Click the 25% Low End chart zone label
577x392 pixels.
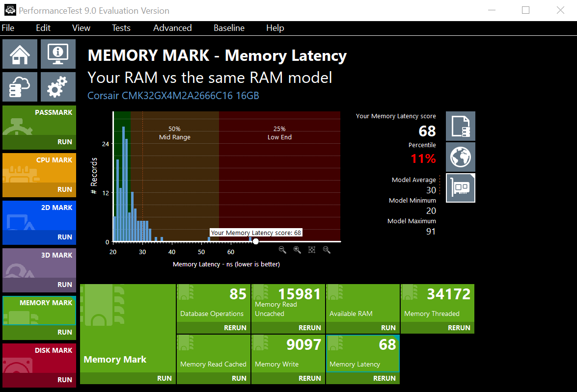pyautogui.click(x=280, y=133)
